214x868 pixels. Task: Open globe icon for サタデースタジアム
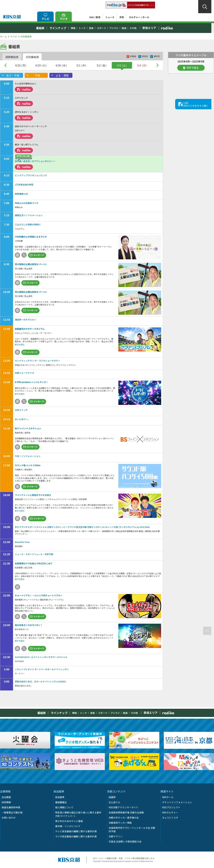click(x=17, y=352)
